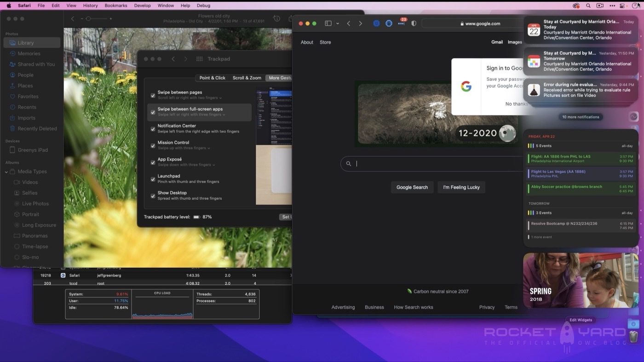
Task: Collapse the Media Types album group
Action: [6, 172]
